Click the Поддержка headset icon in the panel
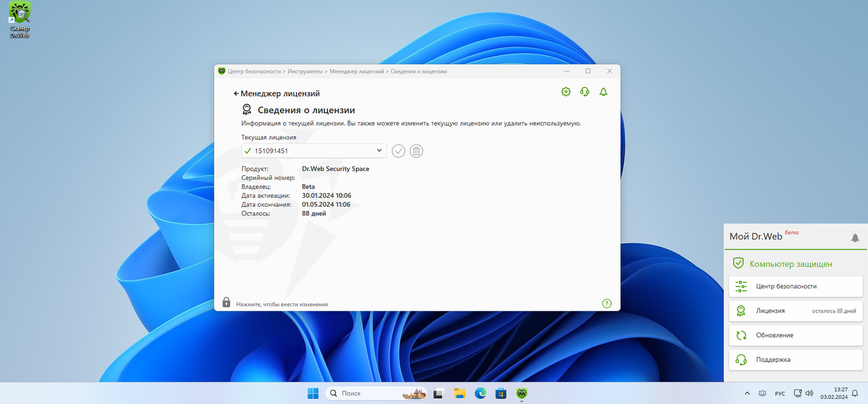Image resolution: width=868 pixels, height=404 pixels. [741, 359]
